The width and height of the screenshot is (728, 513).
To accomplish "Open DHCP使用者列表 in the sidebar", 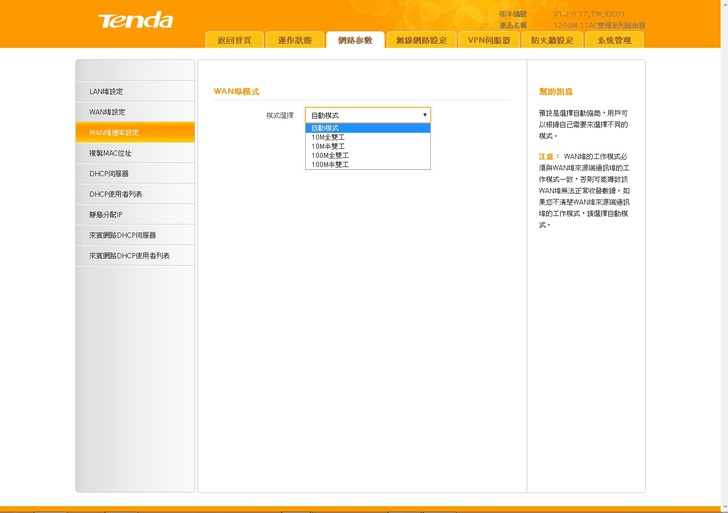I will [x=135, y=194].
